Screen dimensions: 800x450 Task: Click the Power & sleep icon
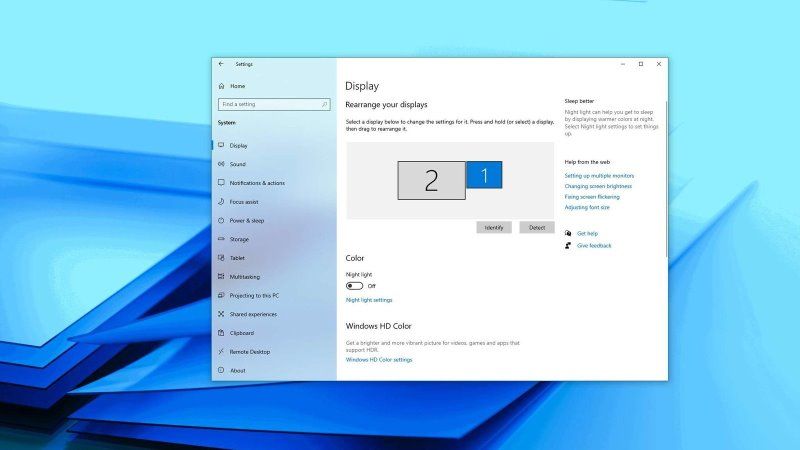[x=221, y=220]
